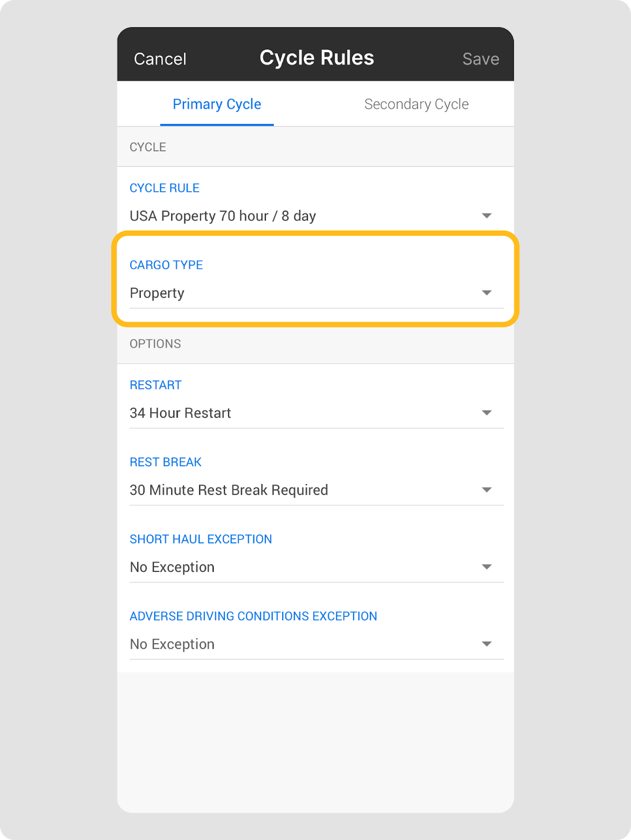Click the Adverse Driving Conditions dropdown arrow
The image size is (631, 840).
click(x=487, y=644)
